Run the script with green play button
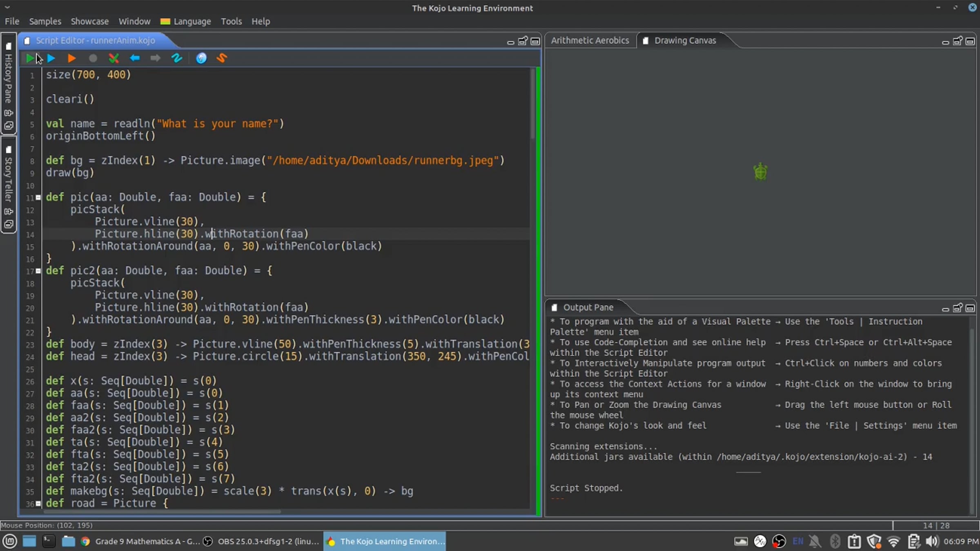980x551 pixels. [30, 58]
